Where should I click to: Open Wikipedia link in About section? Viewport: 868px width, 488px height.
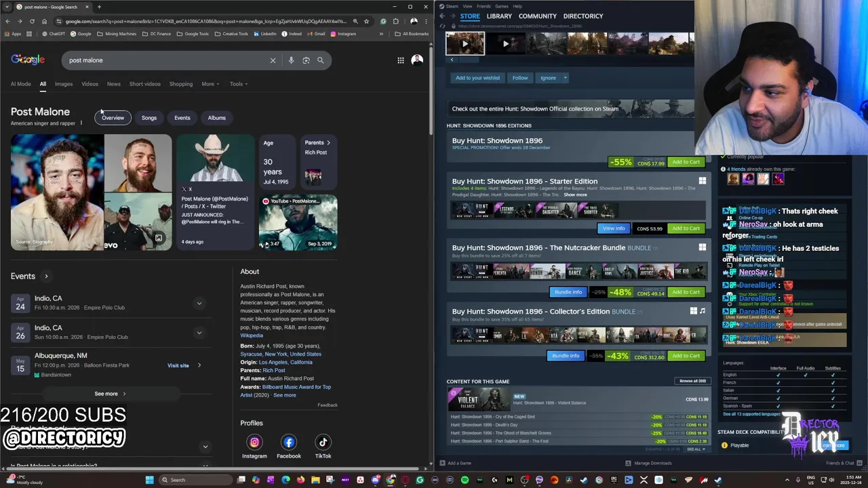coord(252,335)
